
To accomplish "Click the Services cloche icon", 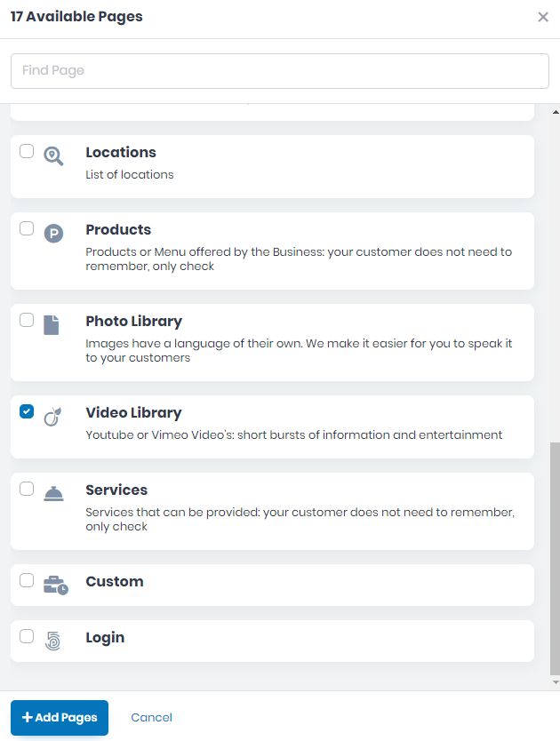I will coord(52,492).
